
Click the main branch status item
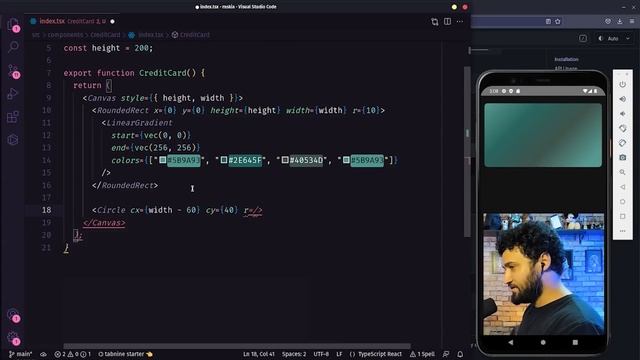click(20, 354)
